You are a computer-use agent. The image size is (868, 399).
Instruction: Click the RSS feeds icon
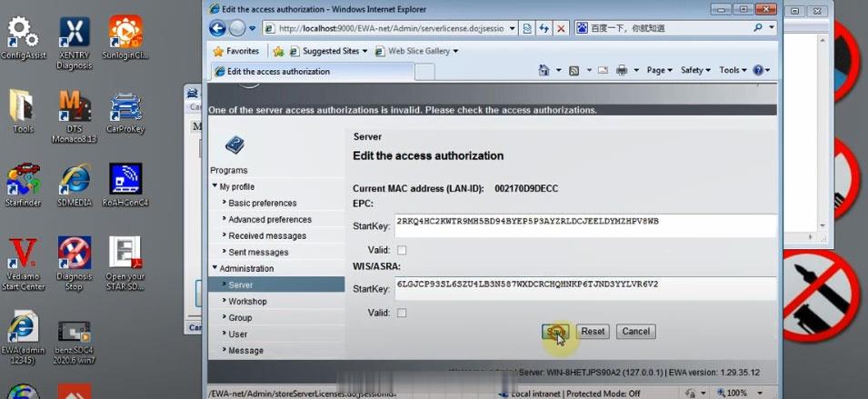click(x=574, y=70)
